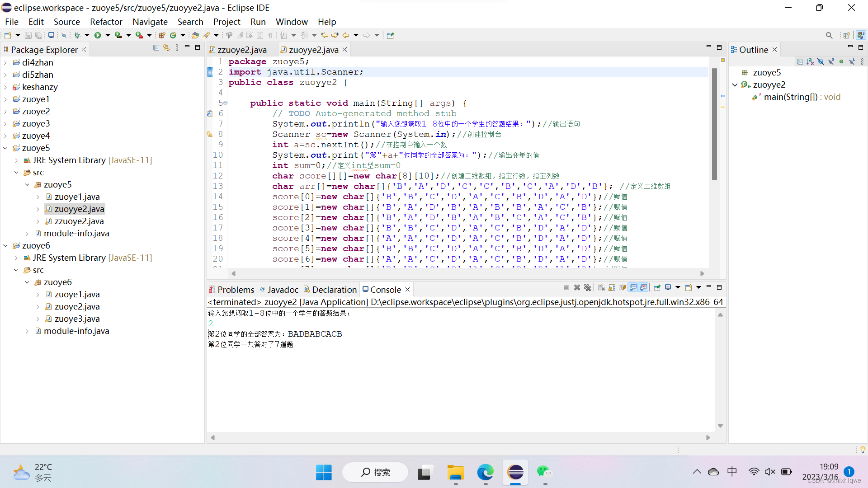Image resolution: width=868 pixels, height=488 pixels.
Task: Open the Run button dropdown arrow
Action: tap(108, 35)
